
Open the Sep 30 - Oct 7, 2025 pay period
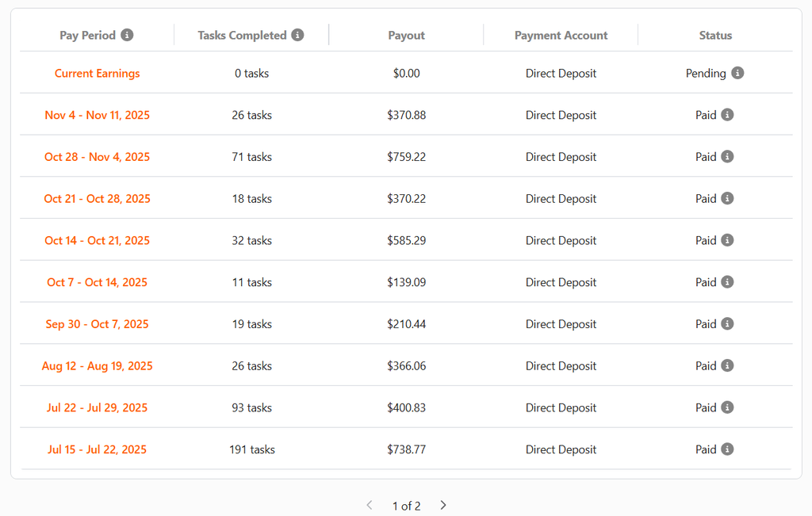point(98,324)
